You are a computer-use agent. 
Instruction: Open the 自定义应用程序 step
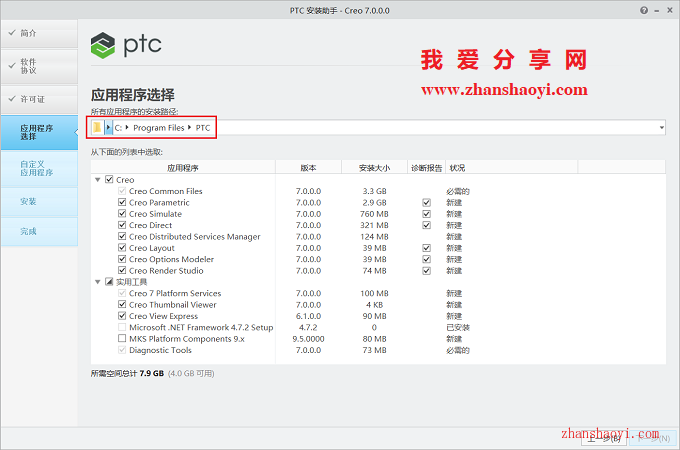coord(39,169)
